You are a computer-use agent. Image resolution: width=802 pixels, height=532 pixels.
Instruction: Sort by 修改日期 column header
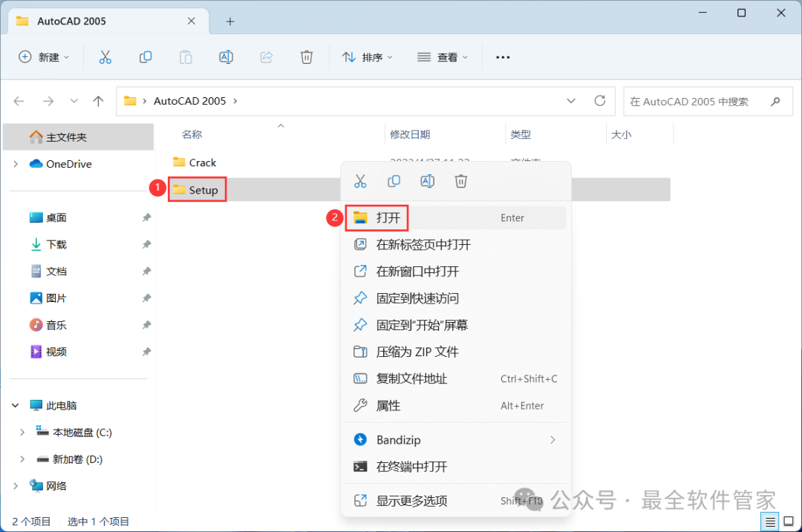[410, 134]
